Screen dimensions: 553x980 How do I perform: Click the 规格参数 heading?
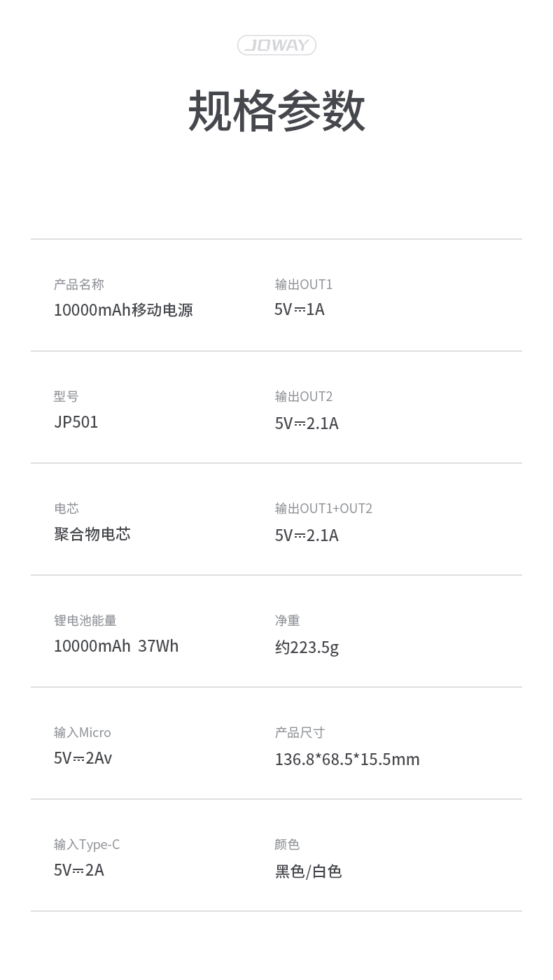point(276,111)
